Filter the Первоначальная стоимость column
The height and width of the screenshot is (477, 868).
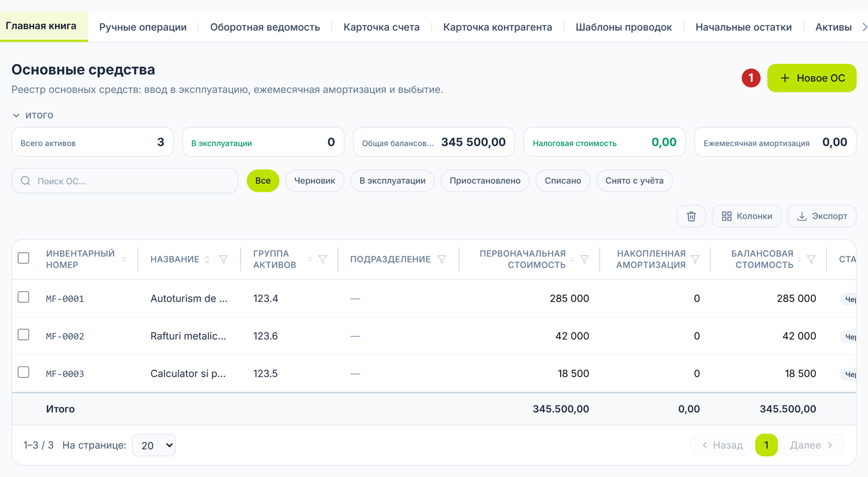pos(584,260)
